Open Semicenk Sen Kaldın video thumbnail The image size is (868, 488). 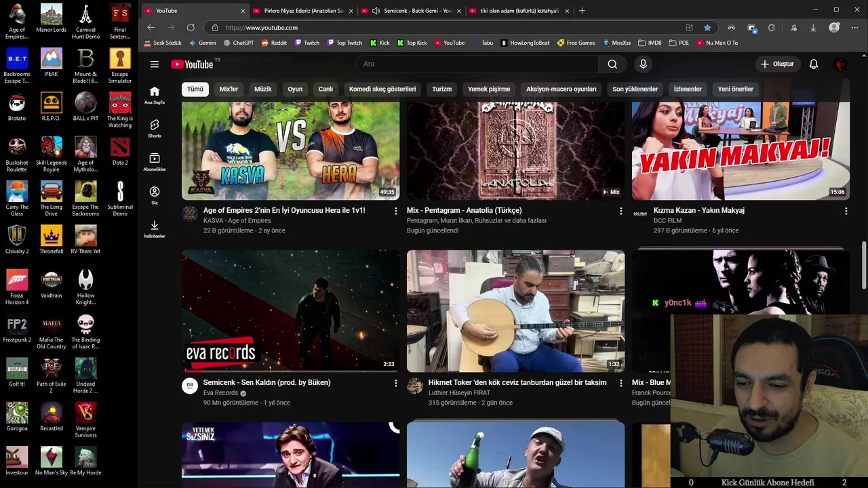point(290,310)
